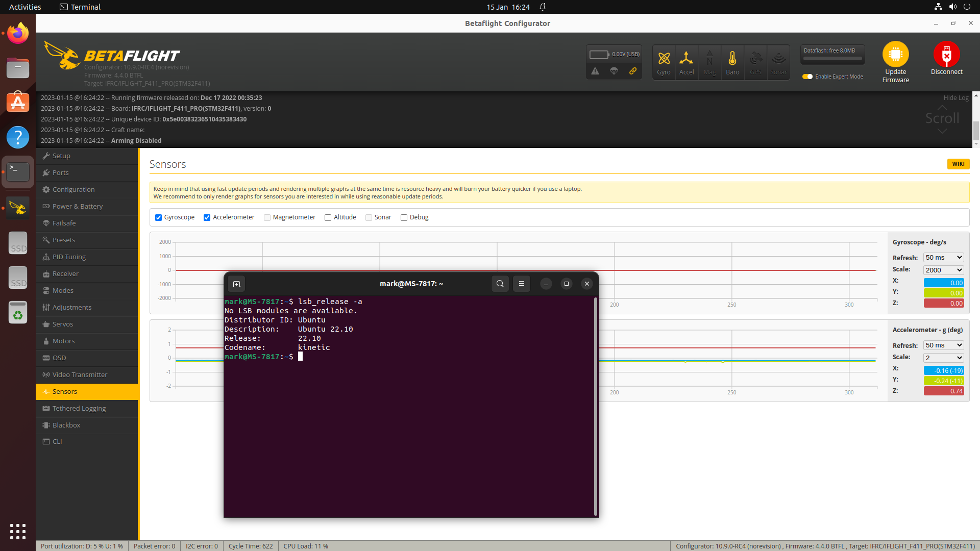Image resolution: width=980 pixels, height=551 pixels.
Task: Switch to the PID Tuning tab
Action: coord(69,257)
